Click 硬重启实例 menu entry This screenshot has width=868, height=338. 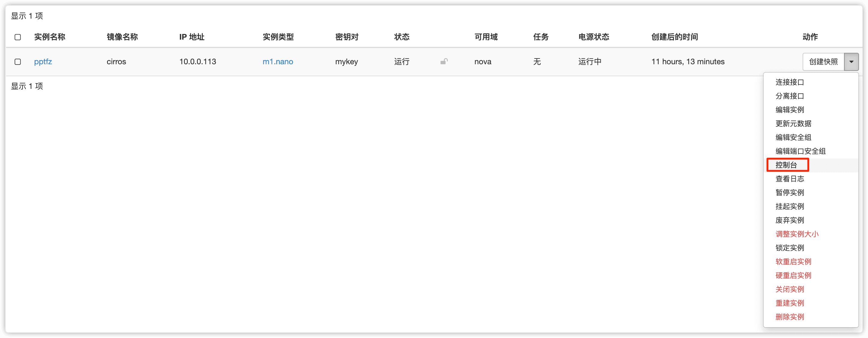click(793, 276)
